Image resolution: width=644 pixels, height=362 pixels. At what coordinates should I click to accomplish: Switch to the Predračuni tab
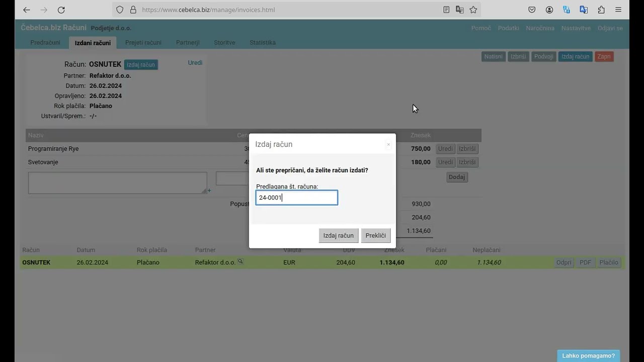(45, 43)
